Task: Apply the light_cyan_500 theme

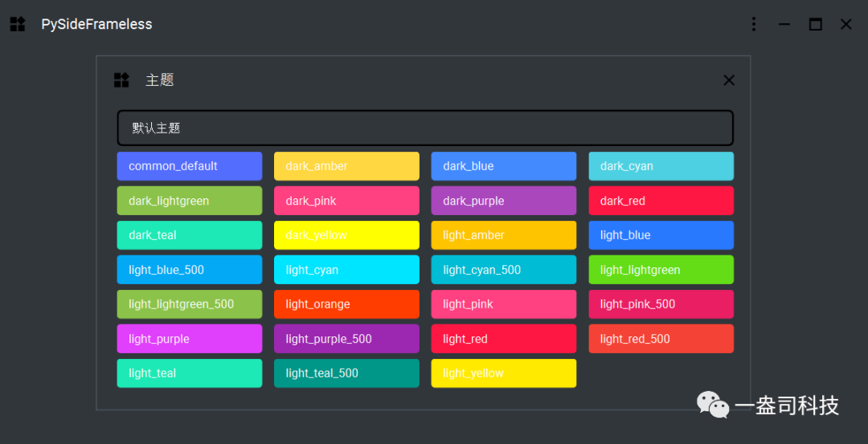Action: click(504, 270)
